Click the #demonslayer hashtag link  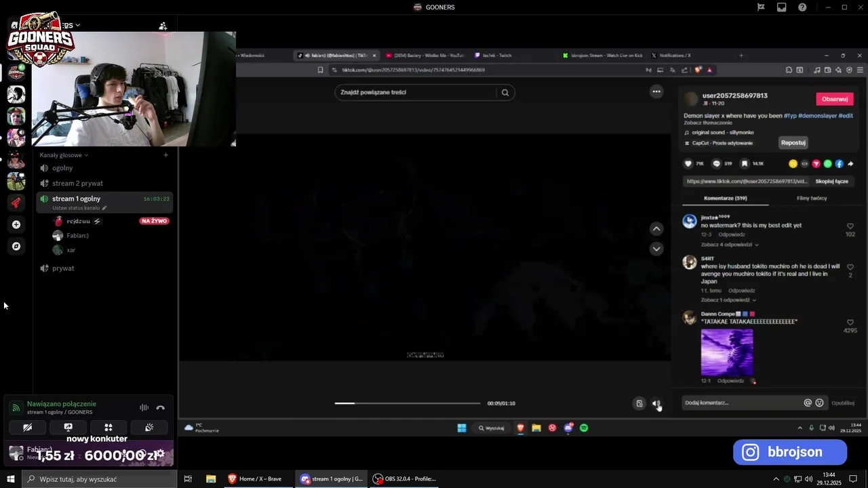tap(817, 116)
